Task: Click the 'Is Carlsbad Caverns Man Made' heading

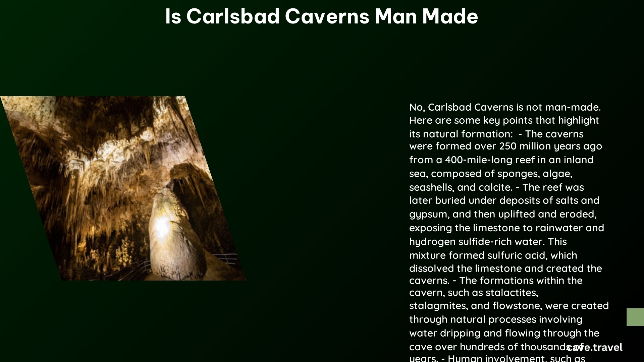Action: coord(322,16)
